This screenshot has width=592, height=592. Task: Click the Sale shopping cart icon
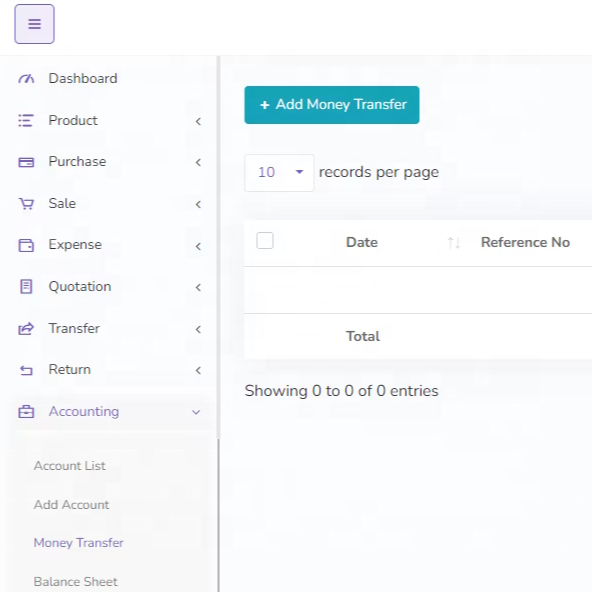click(26, 204)
